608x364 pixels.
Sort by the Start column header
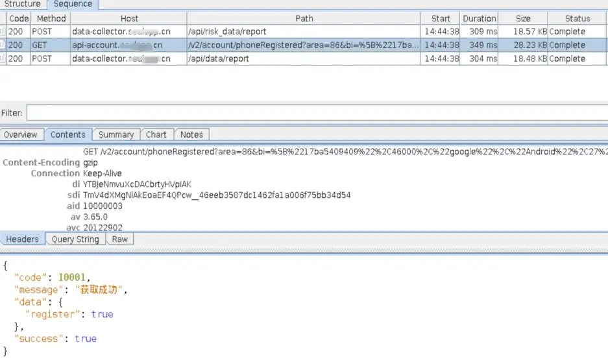pos(441,18)
